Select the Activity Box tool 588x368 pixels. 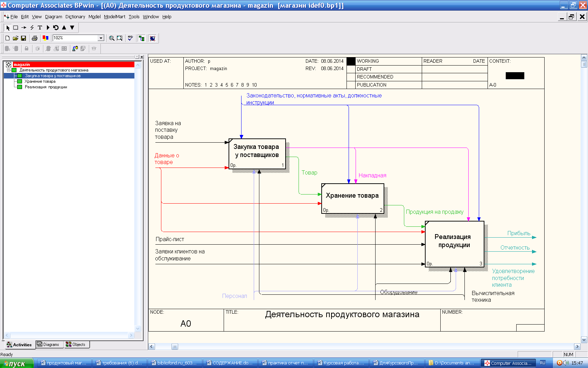point(16,28)
